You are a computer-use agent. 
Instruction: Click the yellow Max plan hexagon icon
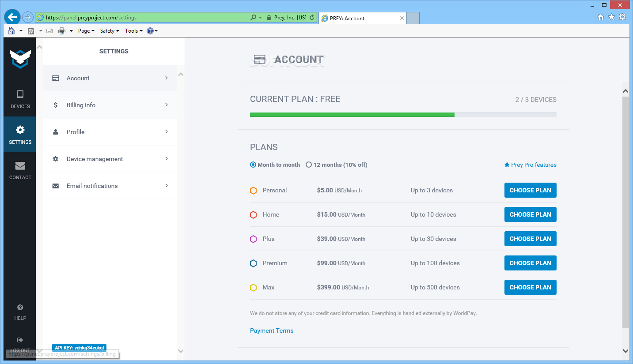click(253, 288)
